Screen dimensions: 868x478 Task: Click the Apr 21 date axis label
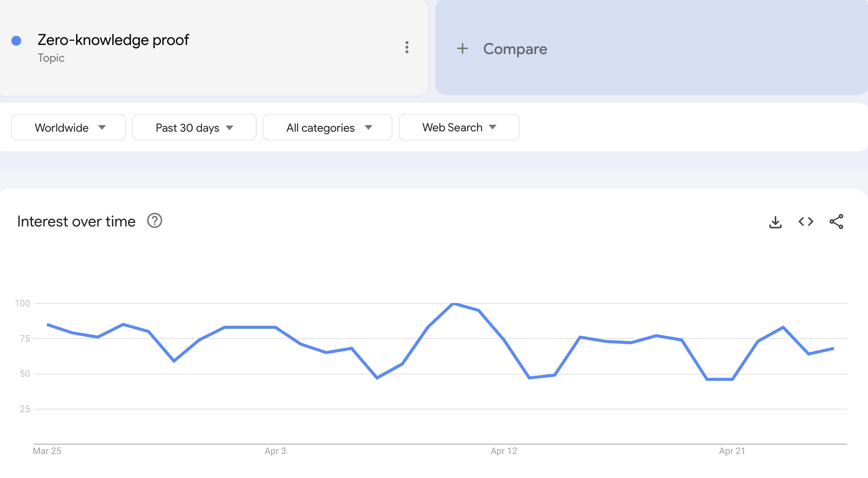click(x=732, y=451)
